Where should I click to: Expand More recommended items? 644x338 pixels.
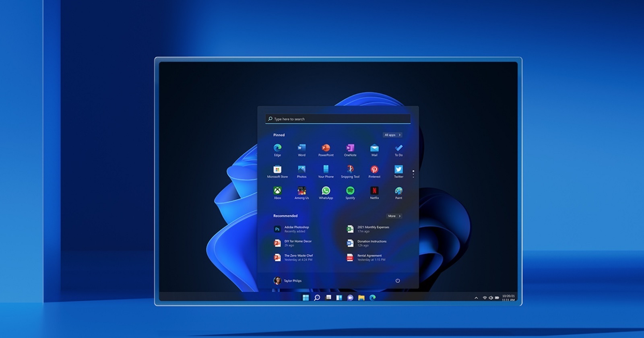[394, 216]
